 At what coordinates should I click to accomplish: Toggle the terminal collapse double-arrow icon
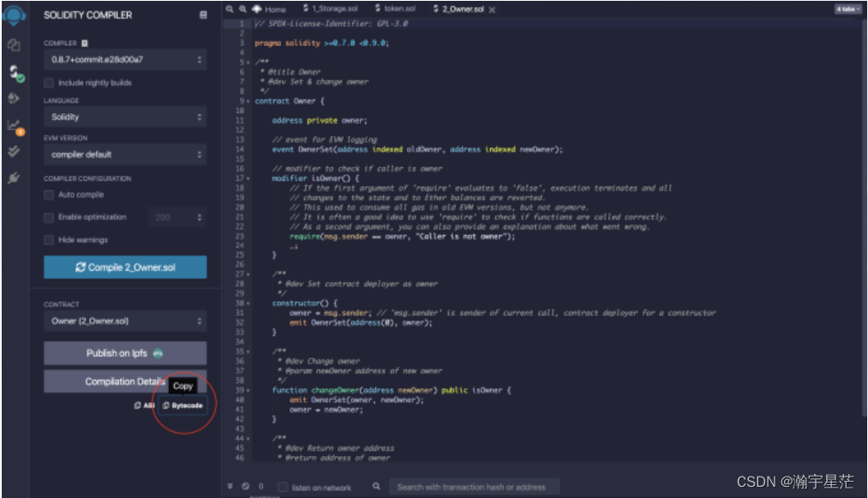(x=230, y=486)
